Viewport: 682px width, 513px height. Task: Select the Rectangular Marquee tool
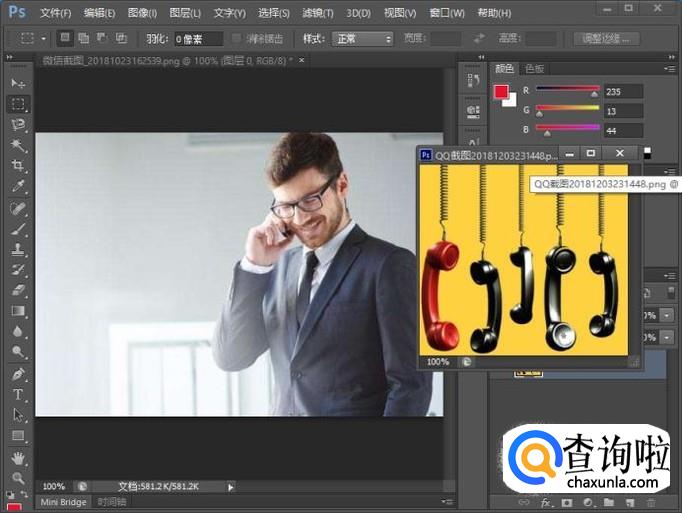pyautogui.click(x=18, y=104)
